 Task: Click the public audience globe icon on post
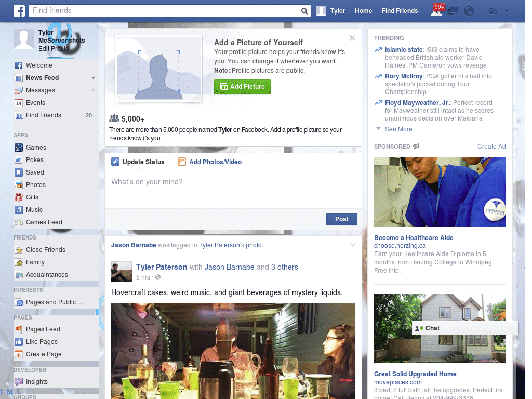point(158,277)
